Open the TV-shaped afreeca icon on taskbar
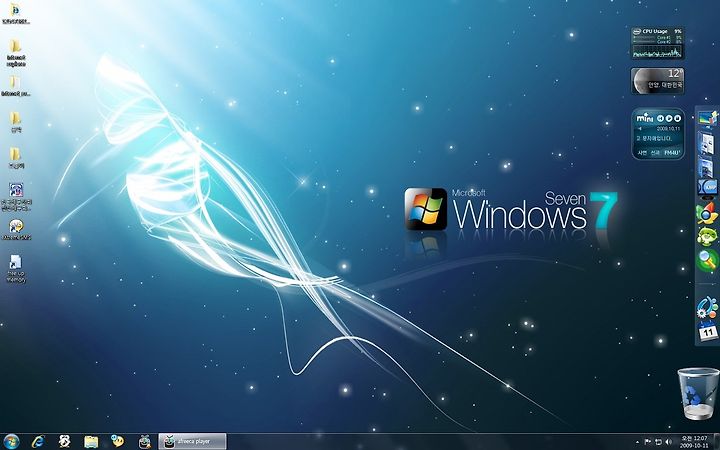The width and height of the screenshot is (720, 450). click(x=145, y=442)
